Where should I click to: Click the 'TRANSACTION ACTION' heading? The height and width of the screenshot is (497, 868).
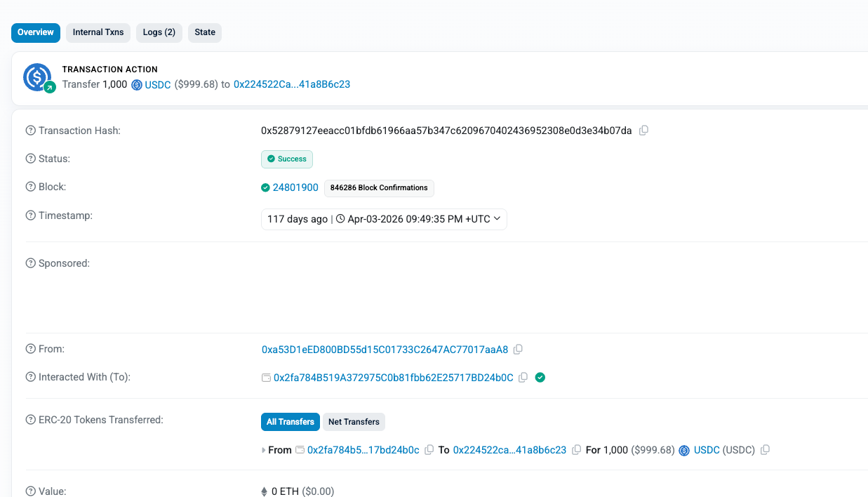[x=110, y=69]
